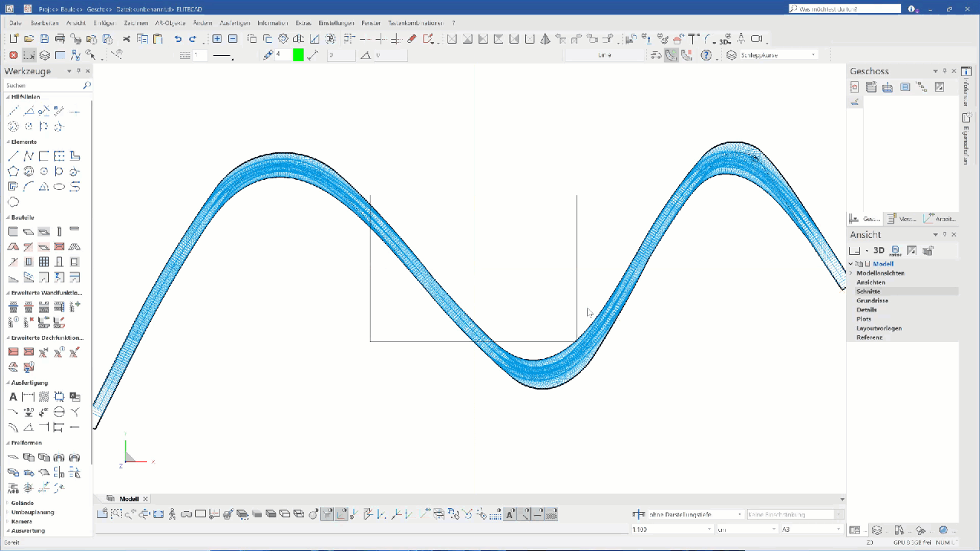Switch to 3D view in Ansicht panel

click(x=879, y=250)
